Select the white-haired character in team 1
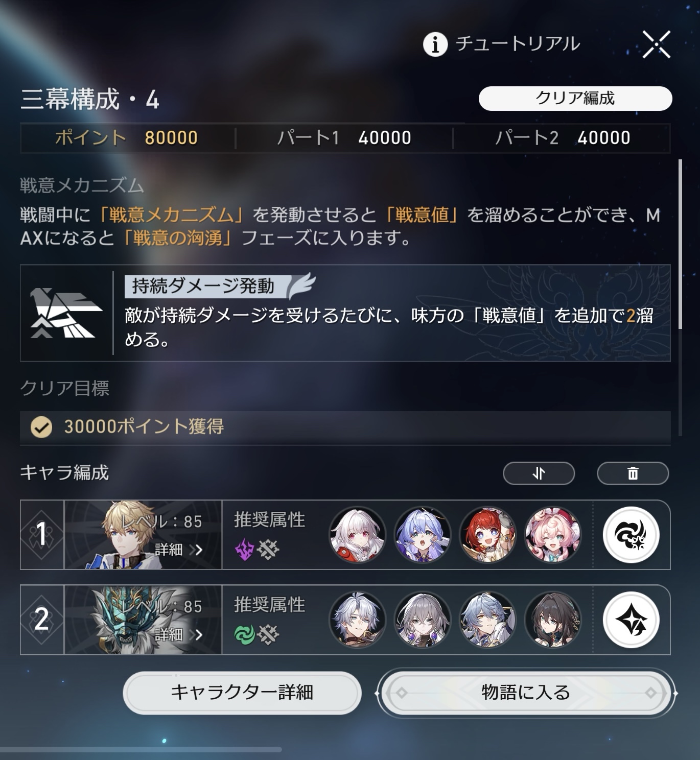The width and height of the screenshot is (700, 760). point(357,535)
